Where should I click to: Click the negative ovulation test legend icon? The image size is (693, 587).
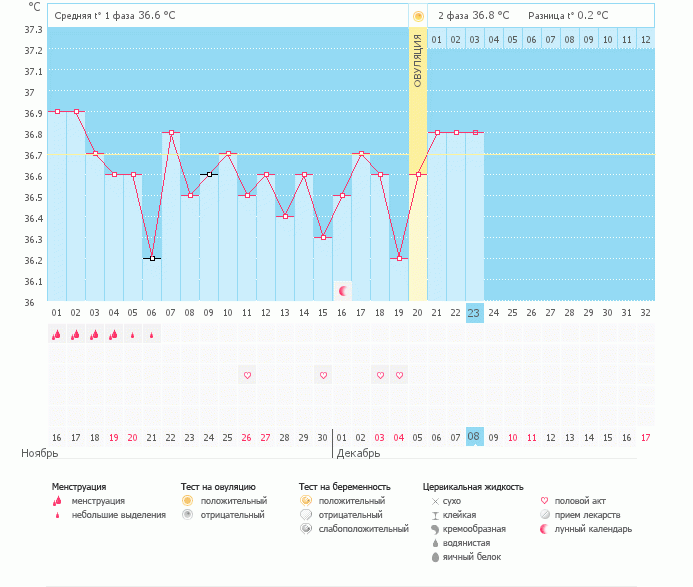coord(186,514)
